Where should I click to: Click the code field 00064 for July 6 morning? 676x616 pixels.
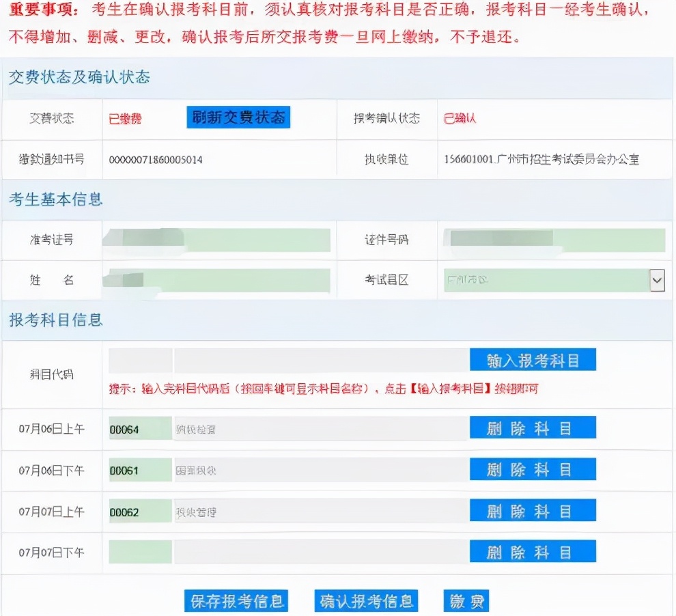pos(140,428)
